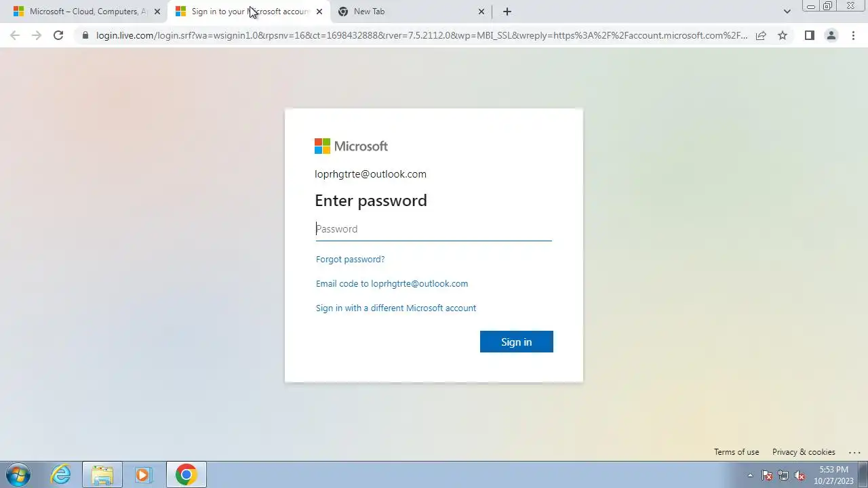Show hidden system tray icons arrow
The height and width of the screenshot is (488, 868).
pos(750,476)
